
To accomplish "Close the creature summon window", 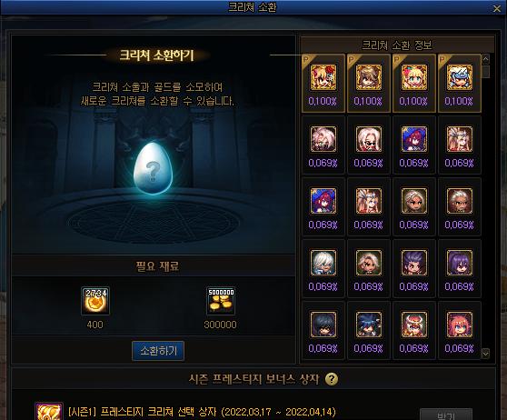I will tap(497, 8).
